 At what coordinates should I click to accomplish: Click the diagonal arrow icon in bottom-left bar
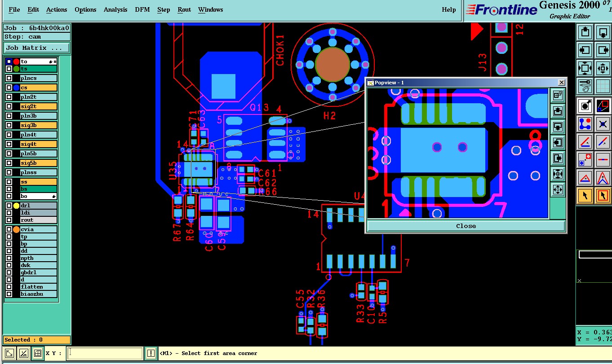pos(10,353)
